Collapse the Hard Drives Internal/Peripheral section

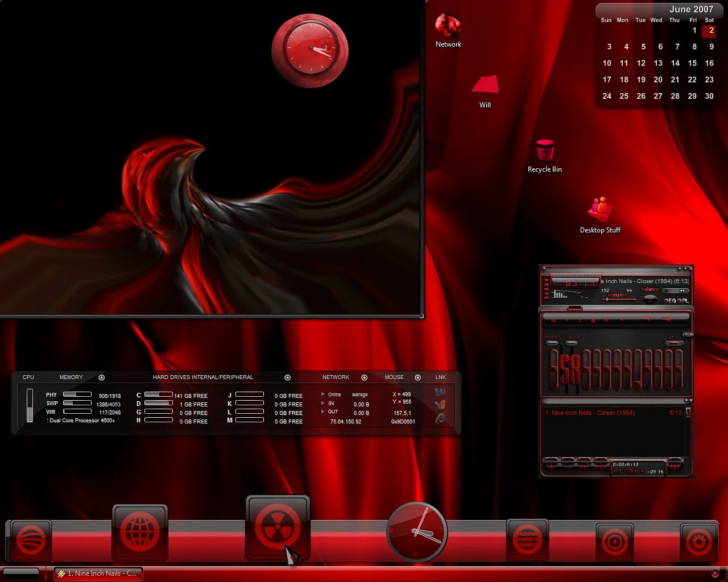[287, 377]
